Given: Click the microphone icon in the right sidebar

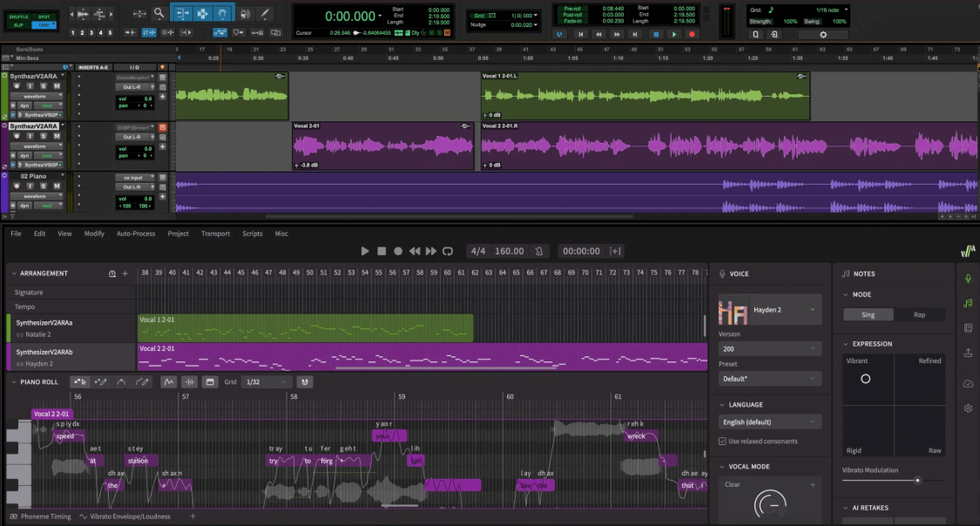Looking at the screenshot, I should tap(967, 279).
